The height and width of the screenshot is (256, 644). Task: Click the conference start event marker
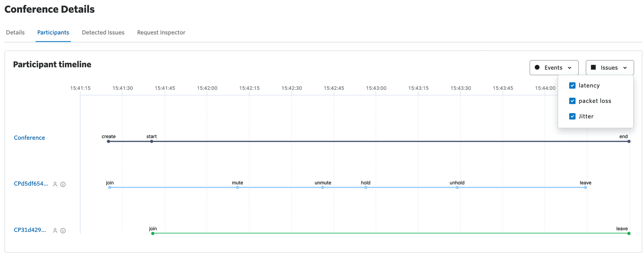[151, 141]
